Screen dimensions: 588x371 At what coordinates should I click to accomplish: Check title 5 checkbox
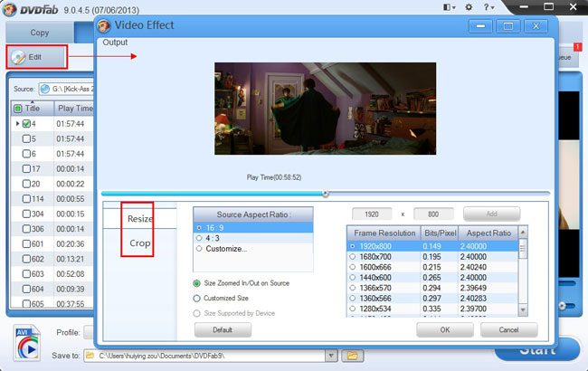pyautogui.click(x=26, y=138)
